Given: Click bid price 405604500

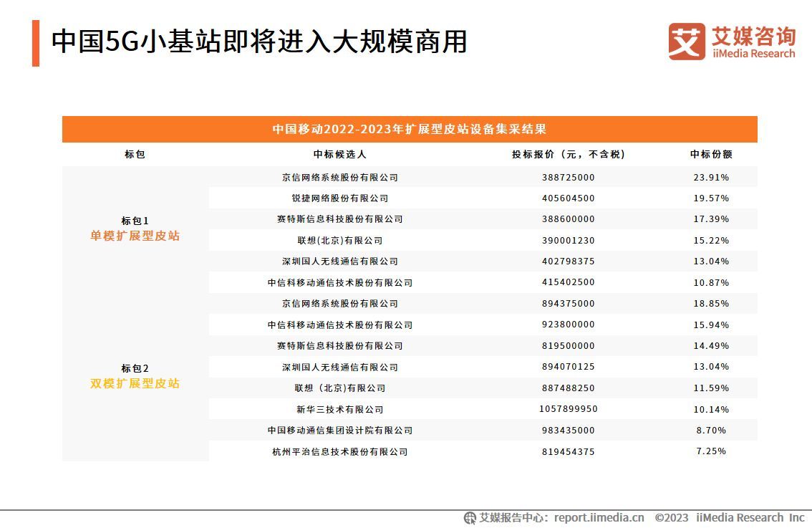Looking at the screenshot, I should [569, 198].
